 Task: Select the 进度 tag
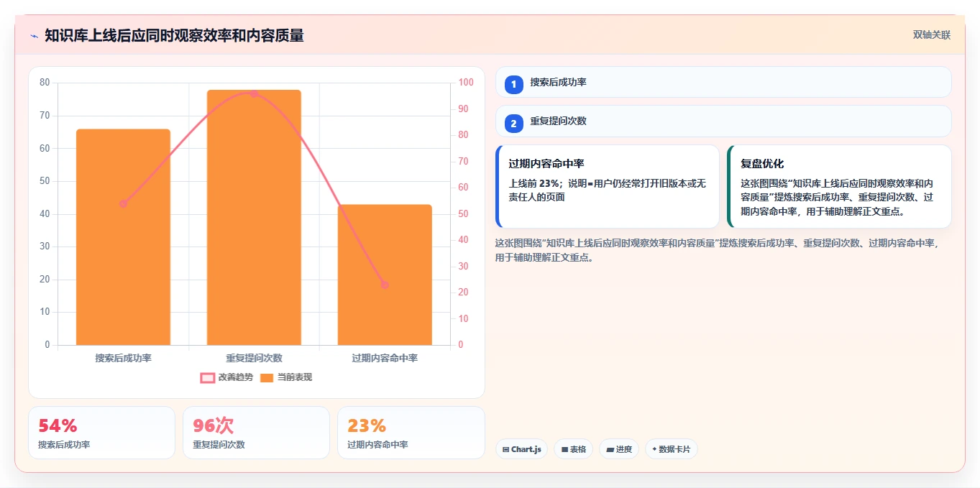(619, 449)
